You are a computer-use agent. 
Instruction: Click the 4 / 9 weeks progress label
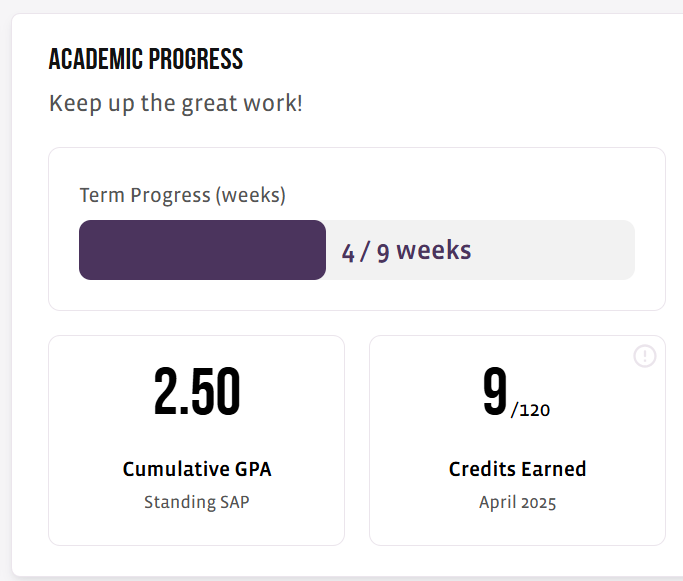[406, 251]
